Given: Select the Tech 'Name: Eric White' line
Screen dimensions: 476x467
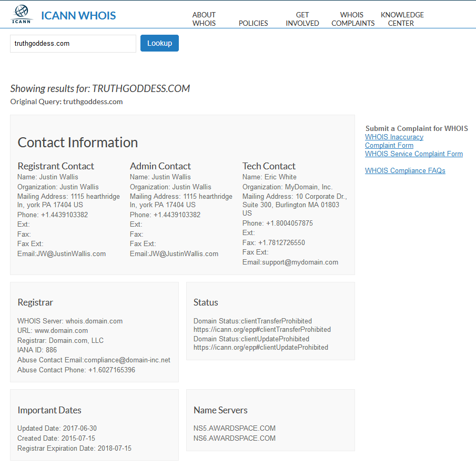Looking at the screenshot, I should coord(269,177).
